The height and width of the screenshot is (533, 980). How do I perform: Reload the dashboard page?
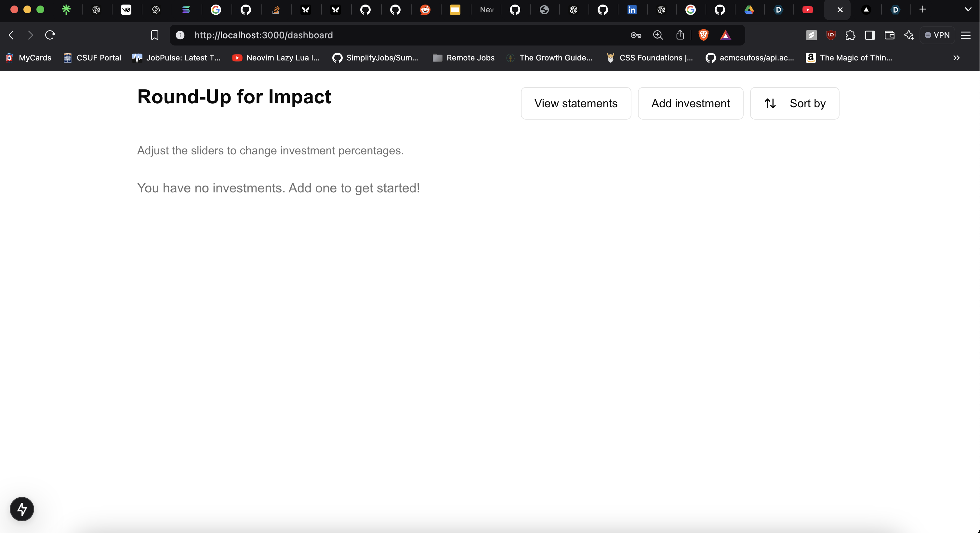pyautogui.click(x=50, y=35)
